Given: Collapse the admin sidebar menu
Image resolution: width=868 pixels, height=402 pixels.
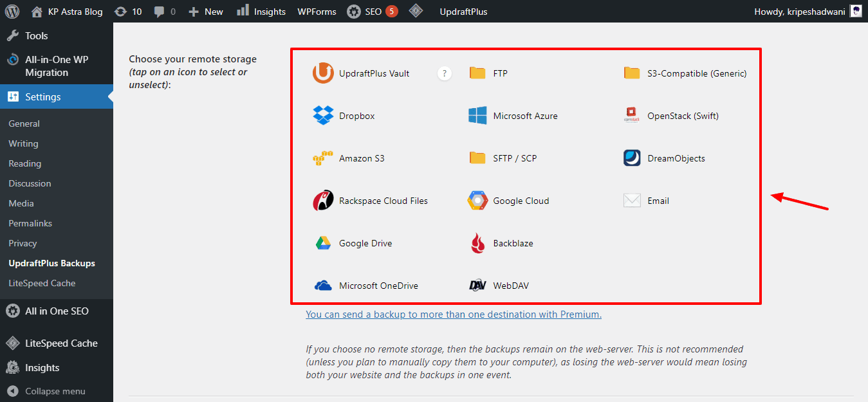Looking at the screenshot, I should point(55,391).
